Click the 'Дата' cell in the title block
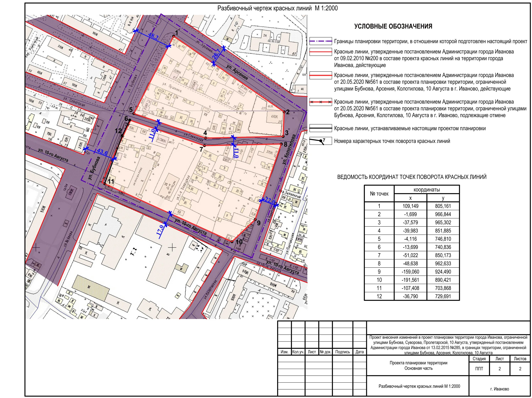 point(360,352)
